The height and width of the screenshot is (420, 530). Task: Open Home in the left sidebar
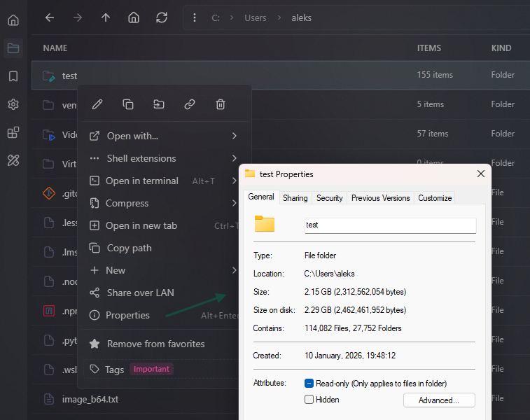tap(13, 20)
